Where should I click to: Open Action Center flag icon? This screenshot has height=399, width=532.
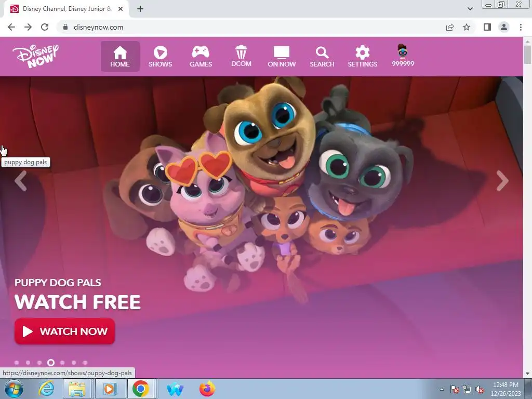point(454,389)
